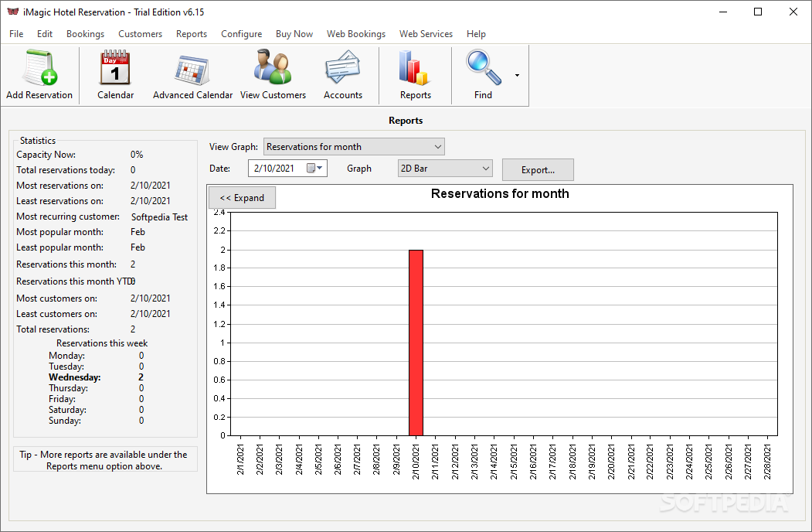Screen dimensions: 812x532
Task: Click the 'Softpedia Test' customer value
Action: (x=159, y=217)
